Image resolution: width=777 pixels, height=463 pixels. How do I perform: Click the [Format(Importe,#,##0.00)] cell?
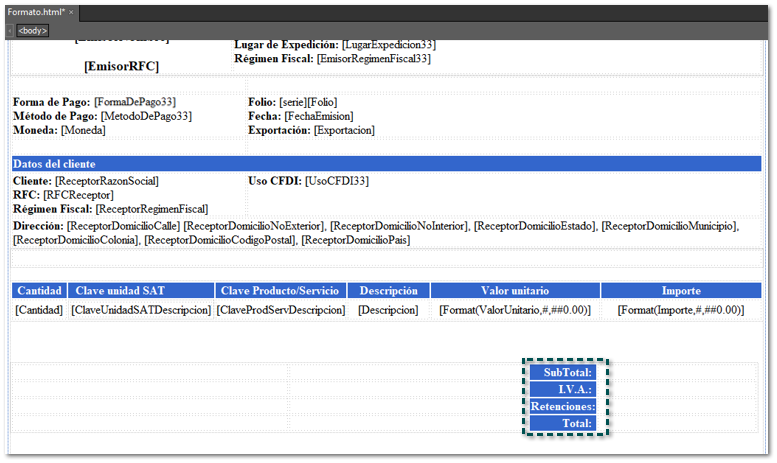(680, 310)
